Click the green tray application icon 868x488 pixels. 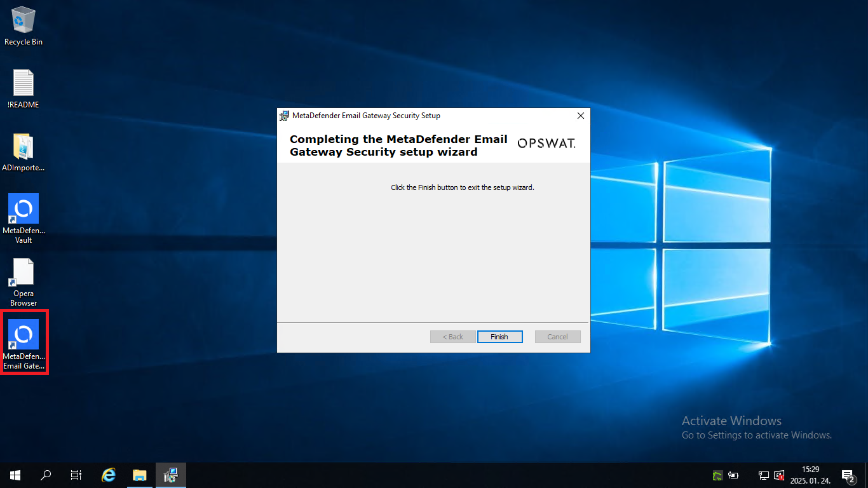717,475
